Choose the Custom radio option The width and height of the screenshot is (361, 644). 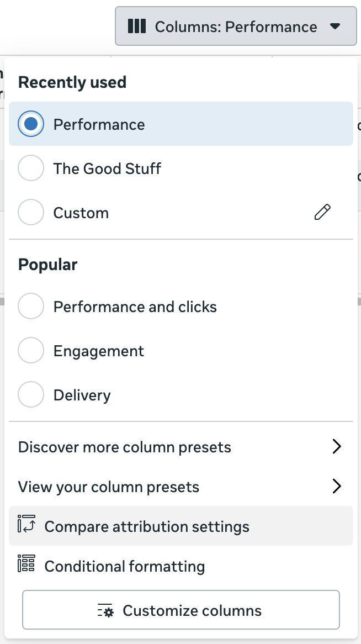[x=31, y=213]
